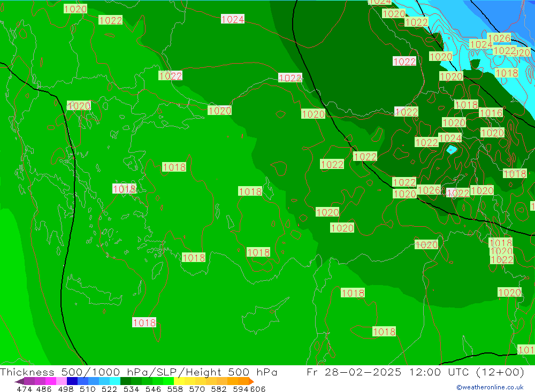This screenshot has height=392, width=535.
Task: Click the small cyan patch on the map
Action: pos(452,149)
